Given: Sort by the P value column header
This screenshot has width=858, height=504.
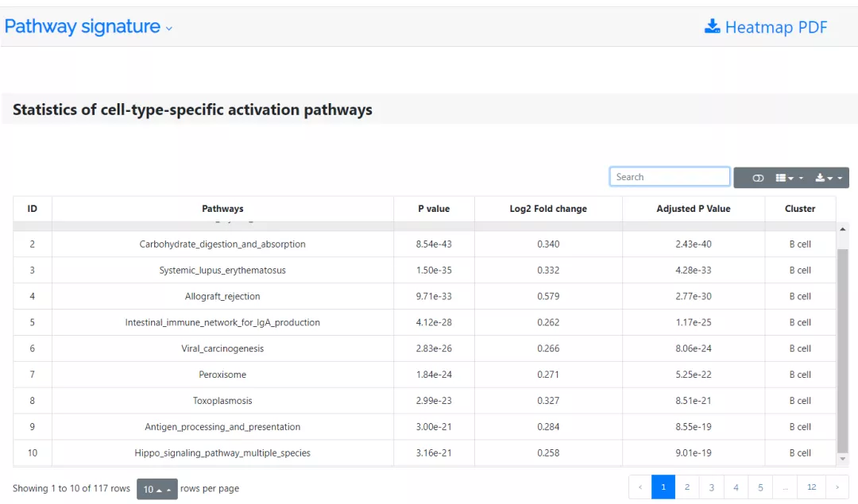Looking at the screenshot, I should coord(434,209).
